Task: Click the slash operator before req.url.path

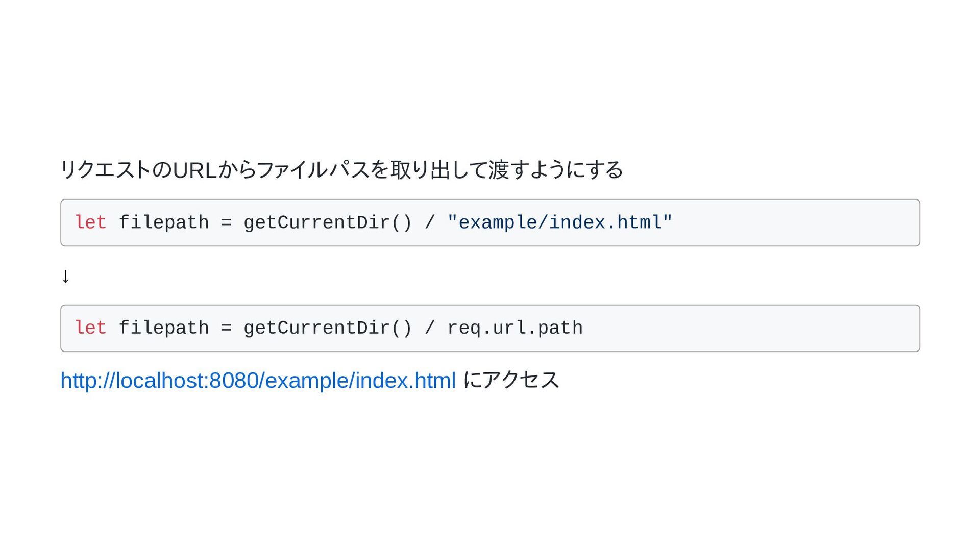Action: click(x=430, y=328)
